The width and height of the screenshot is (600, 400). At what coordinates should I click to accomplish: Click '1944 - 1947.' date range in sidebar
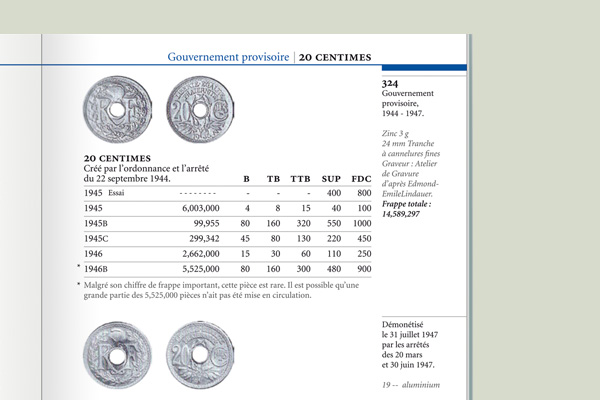(x=403, y=114)
